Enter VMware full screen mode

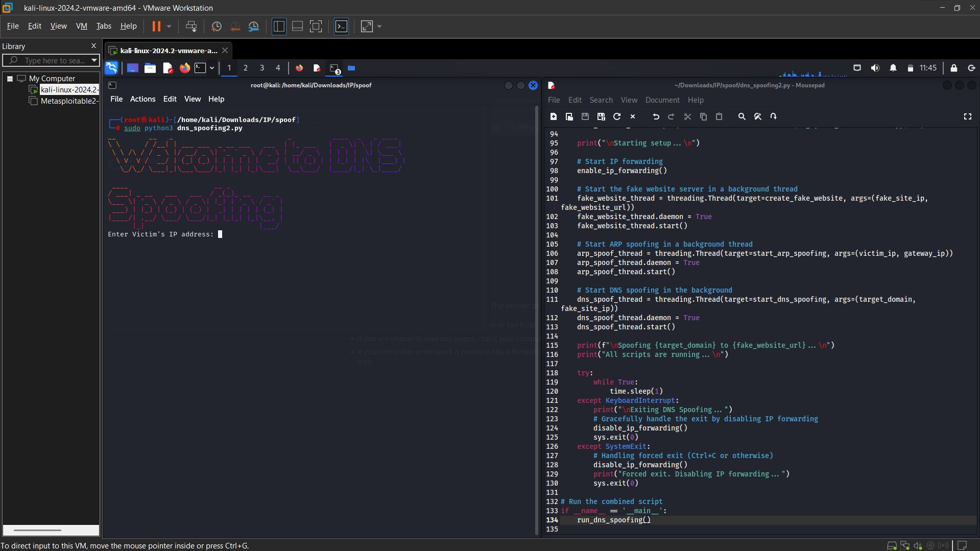pos(316,27)
